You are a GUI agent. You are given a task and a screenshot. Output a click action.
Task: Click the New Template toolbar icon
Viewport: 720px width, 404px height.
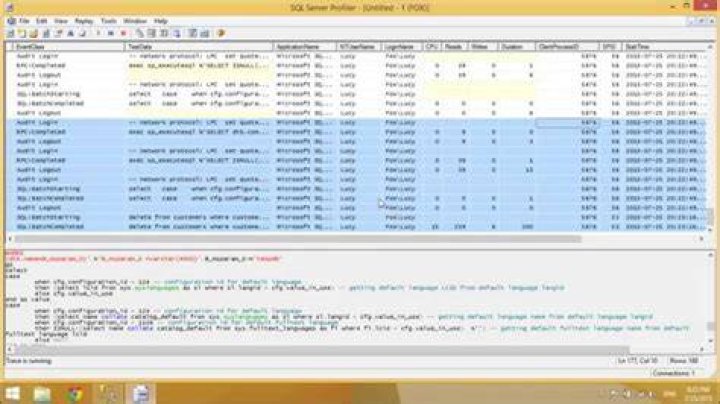pos(22,34)
